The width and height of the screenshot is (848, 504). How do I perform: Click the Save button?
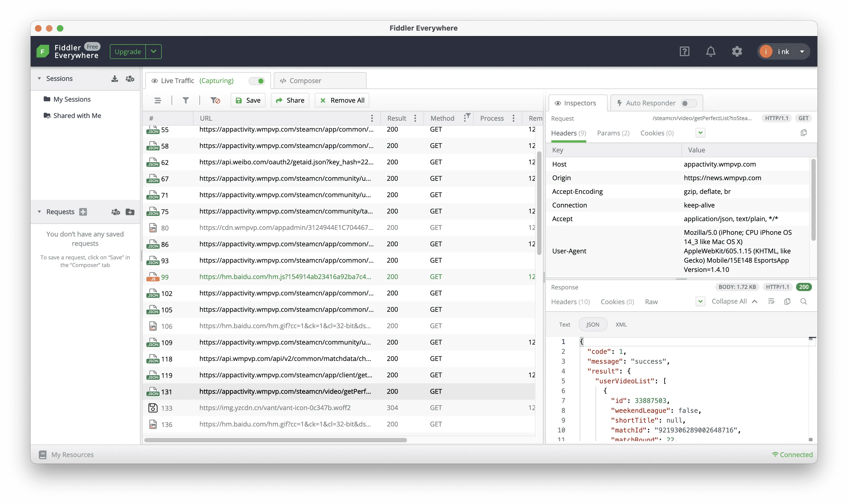click(248, 100)
